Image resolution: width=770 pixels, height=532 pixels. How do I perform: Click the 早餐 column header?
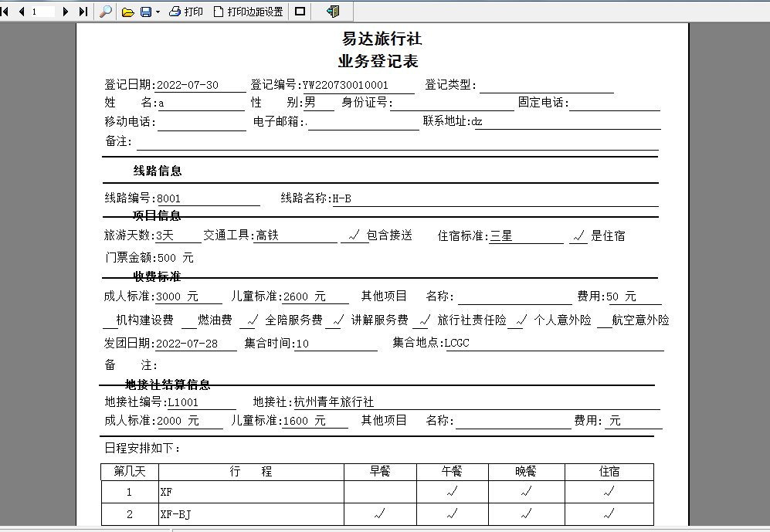click(380, 472)
